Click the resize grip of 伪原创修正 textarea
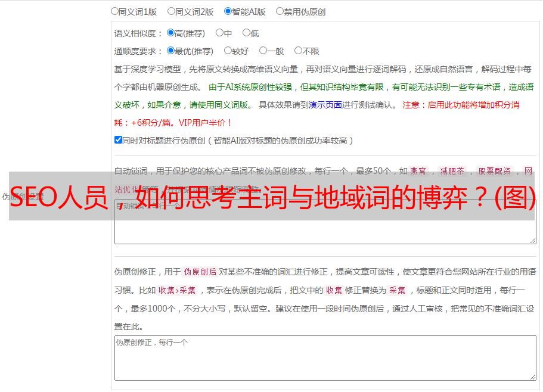Image resolution: width=543 pixels, height=392 pixels. [x=533, y=377]
